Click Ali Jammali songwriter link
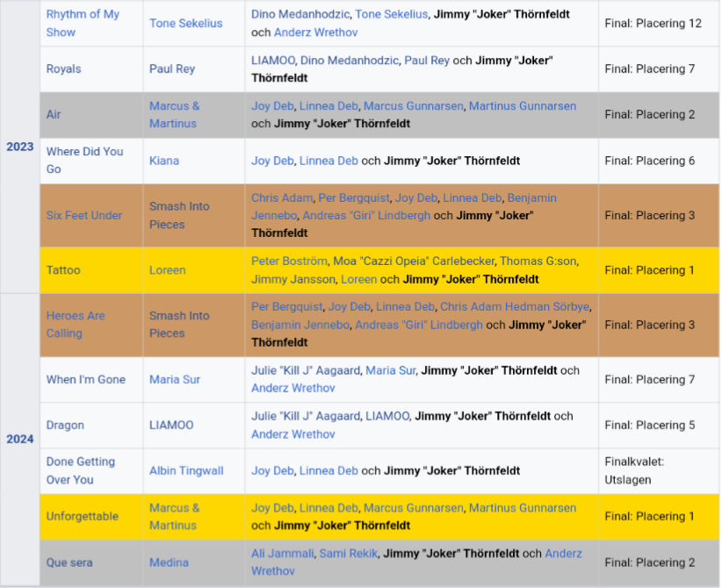Image resolution: width=722 pixels, height=588 pixels. click(282, 554)
